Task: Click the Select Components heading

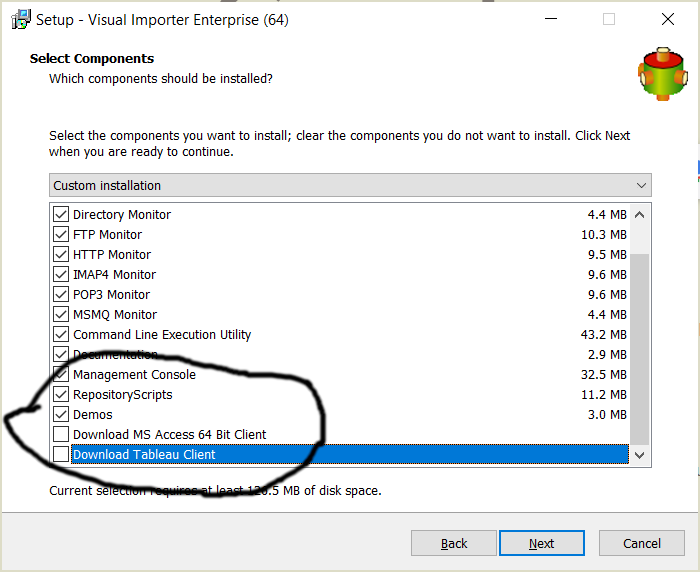Action: (92, 58)
